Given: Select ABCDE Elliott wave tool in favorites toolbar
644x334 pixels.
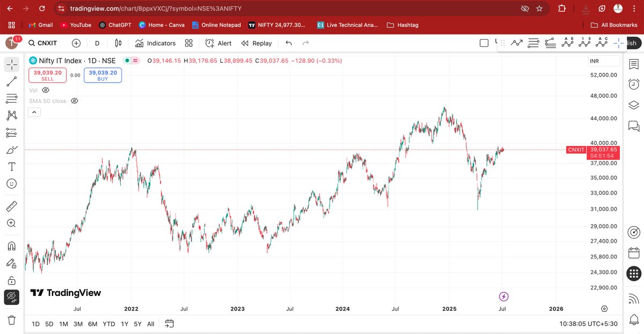Looking at the screenshot, I should (568, 42).
